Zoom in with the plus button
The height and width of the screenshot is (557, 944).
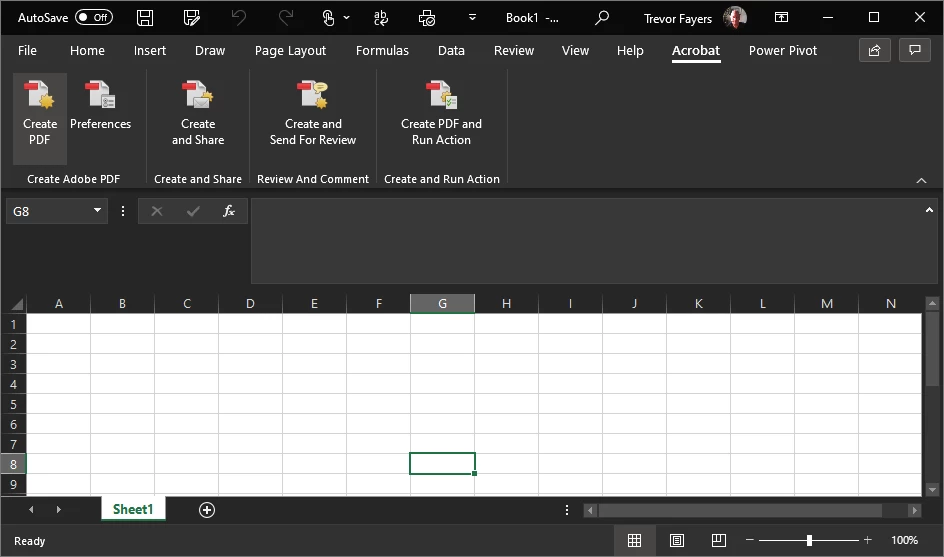pyautogui.click(x=868, y=540)
